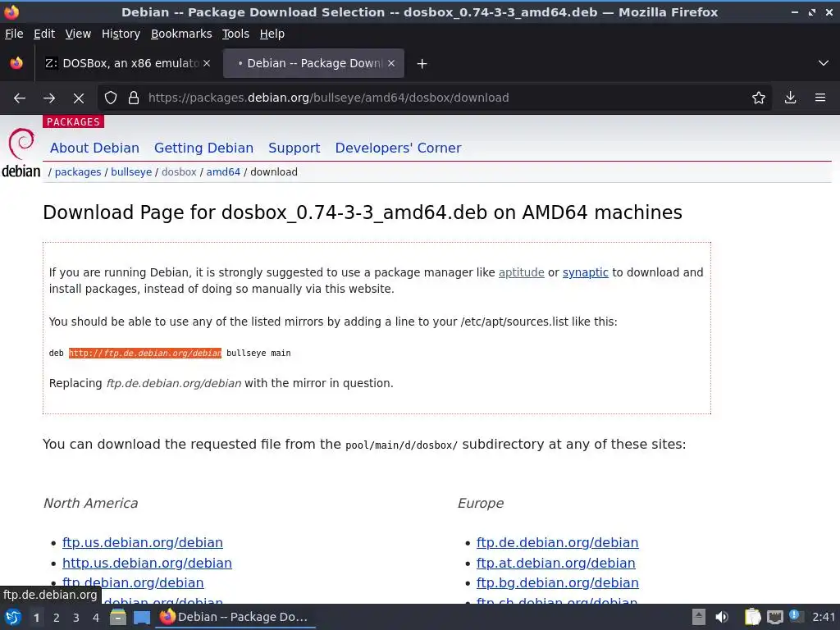Open the LXQt start menu icon
The height and width of the screenshot is (630, 840).
[x=13, y=617]
